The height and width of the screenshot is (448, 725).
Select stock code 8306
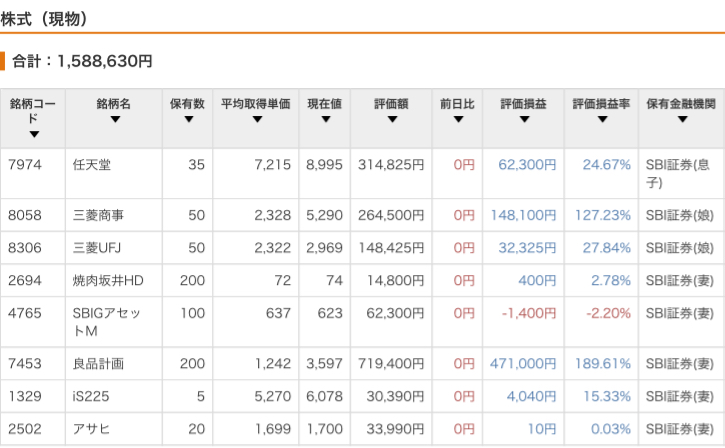coord(26,248)
